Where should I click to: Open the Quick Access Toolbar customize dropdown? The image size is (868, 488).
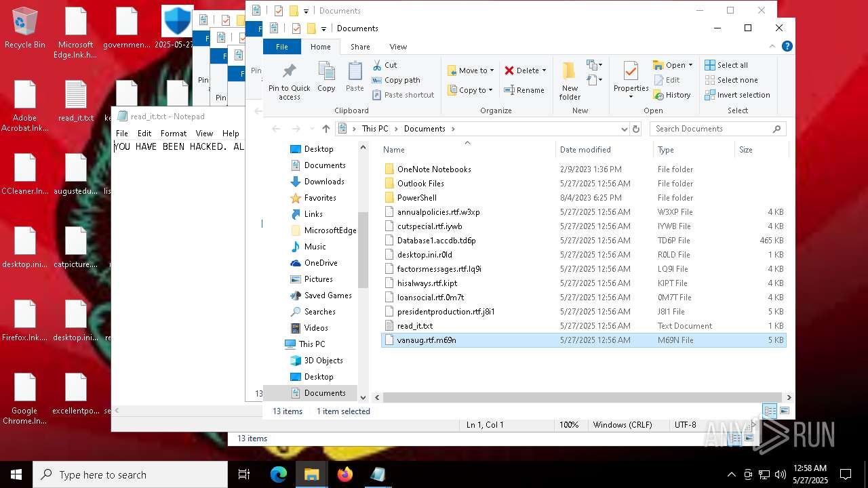pyautogui.click(x=323, y=28)
